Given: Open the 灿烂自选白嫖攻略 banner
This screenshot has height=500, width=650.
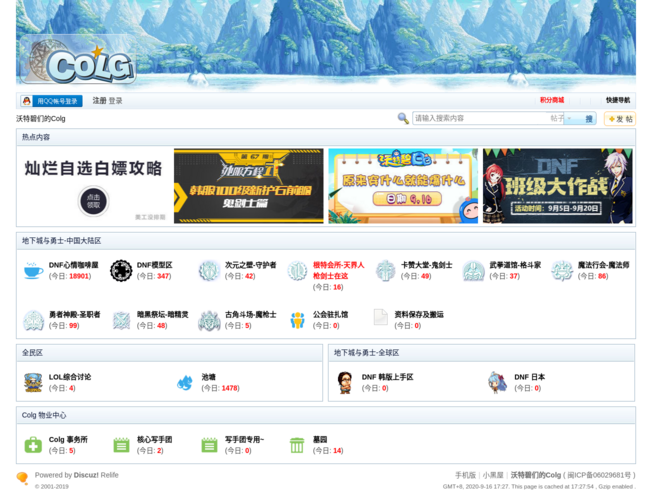Looking at the screenshot, I should coord(94,185).
